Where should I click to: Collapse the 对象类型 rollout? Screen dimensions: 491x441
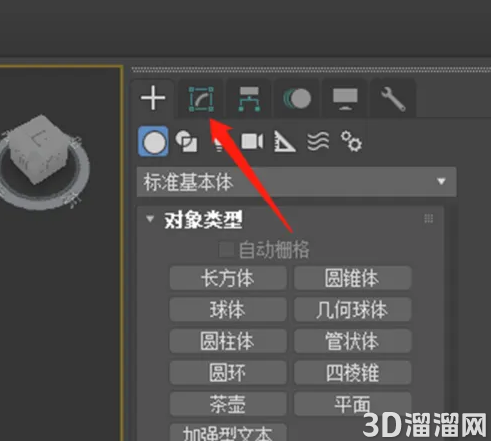[150, 219]
